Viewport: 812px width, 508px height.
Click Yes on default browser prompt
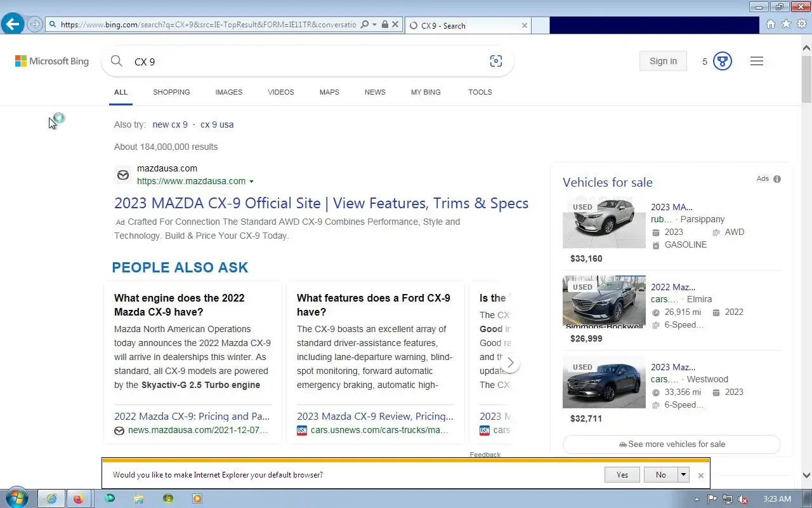pos(622,474)
